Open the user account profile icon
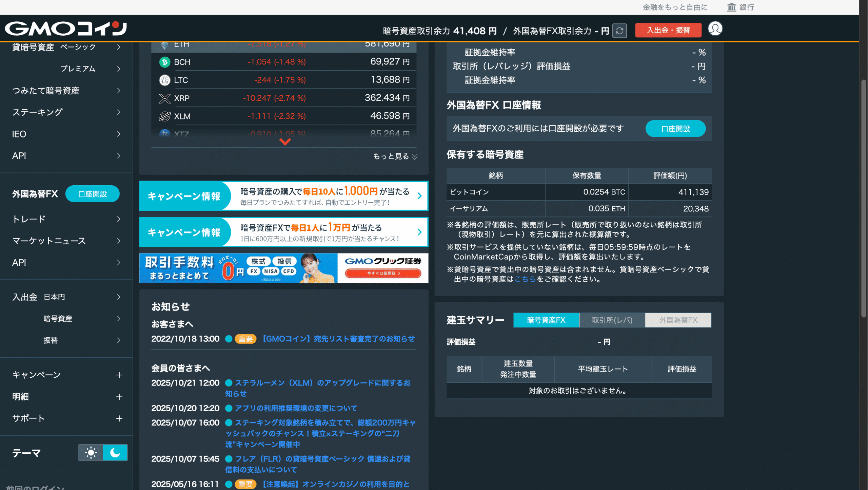 (x=715, y=29)
